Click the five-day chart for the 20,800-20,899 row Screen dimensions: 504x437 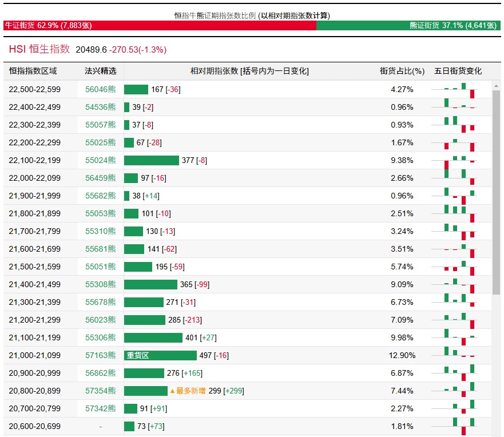coord(459,391)
